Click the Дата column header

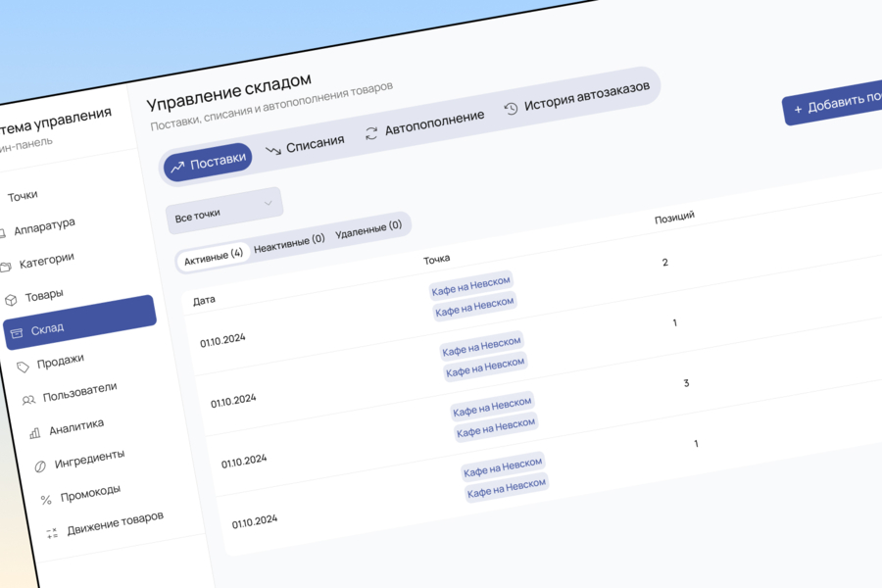point(204,300)
